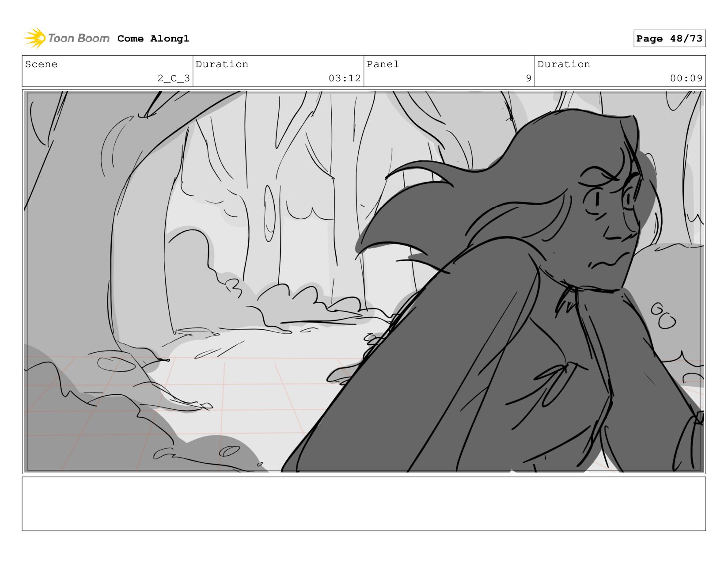Click the 'Scene' header label
This screenshot has height=564, width=728.
41,64
